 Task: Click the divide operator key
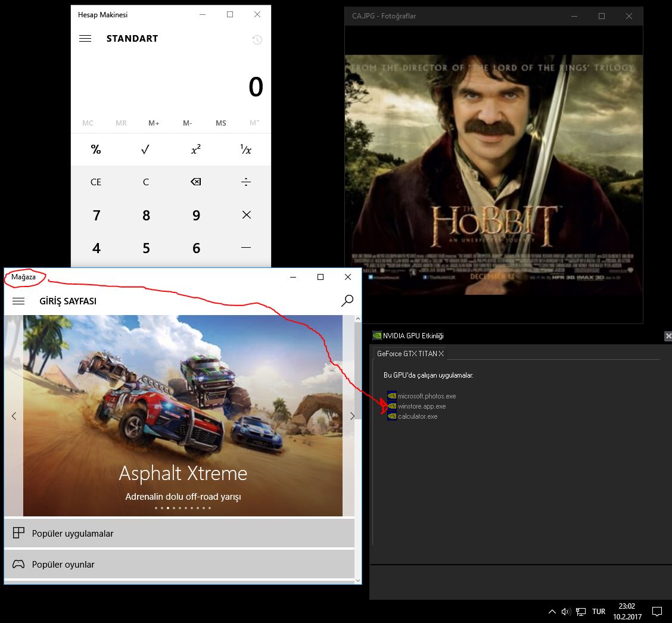click(246, 182)
